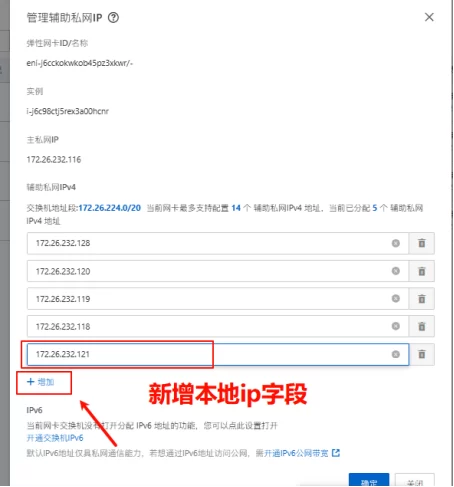454x487 pixels.
Task: Edit the 172.26.232.119 input field
Action: pos(218,299)
